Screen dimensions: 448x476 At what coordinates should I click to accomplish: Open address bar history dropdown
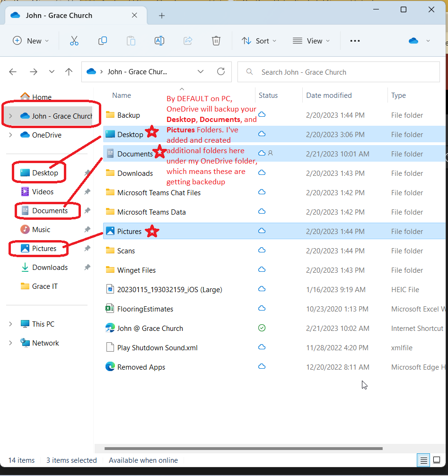point(201,72)
